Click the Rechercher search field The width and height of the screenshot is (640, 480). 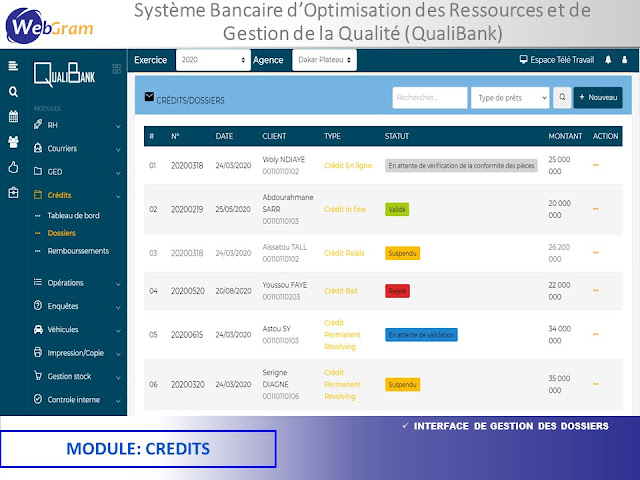[430, 98]
